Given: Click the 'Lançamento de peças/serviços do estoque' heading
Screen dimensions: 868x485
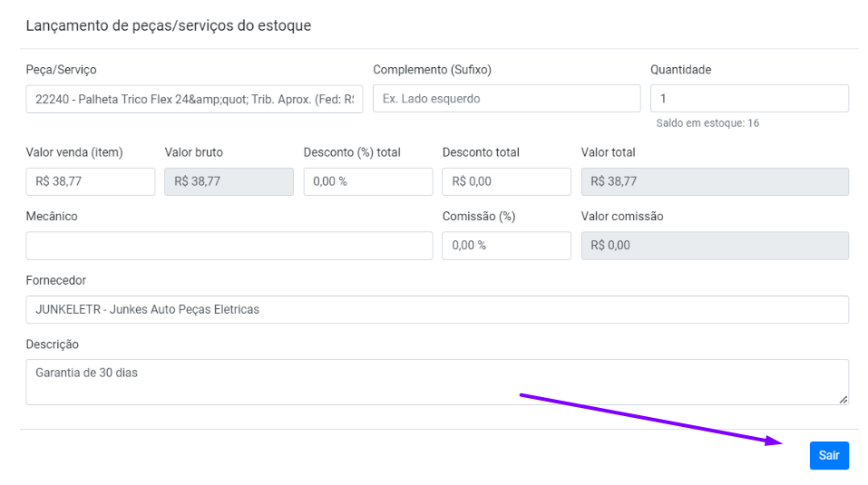Looking at the screenshot, I should coord(169,26).
